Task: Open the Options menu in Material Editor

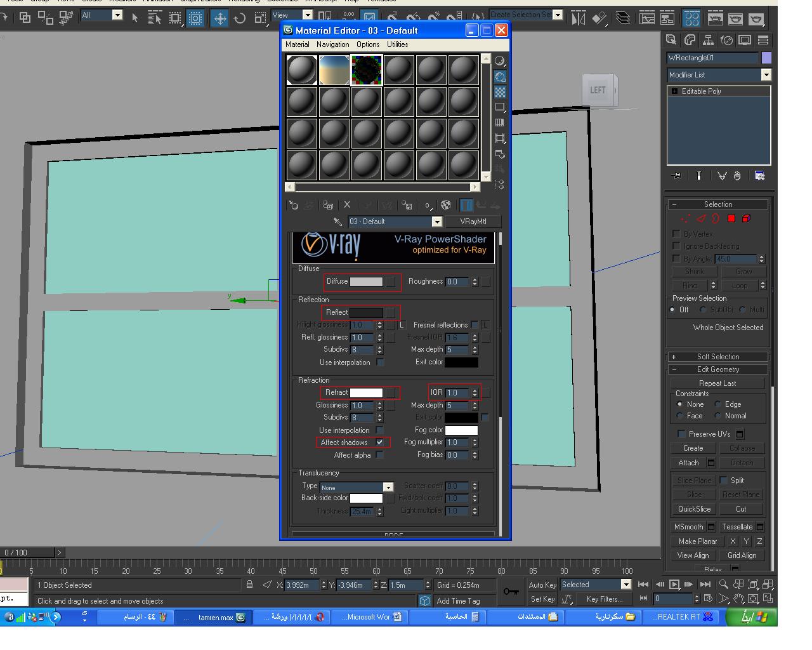Action: click(368, 44)
